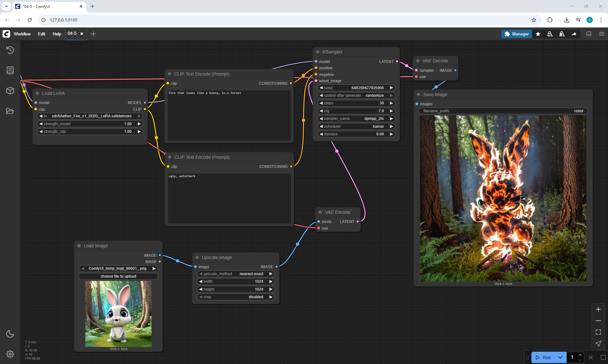Screen dimensions: 608x364
Task: Open the Run button dropdown arrow
Action: [x=560, y=357]
